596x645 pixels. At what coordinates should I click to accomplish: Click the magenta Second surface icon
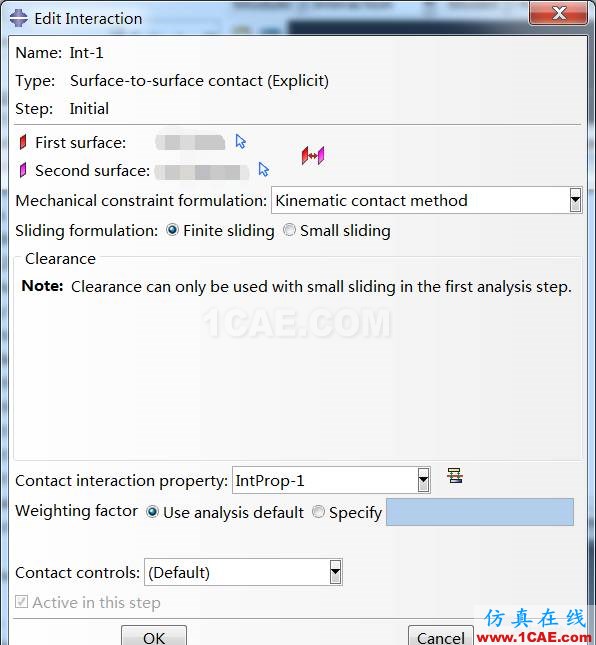23,170
